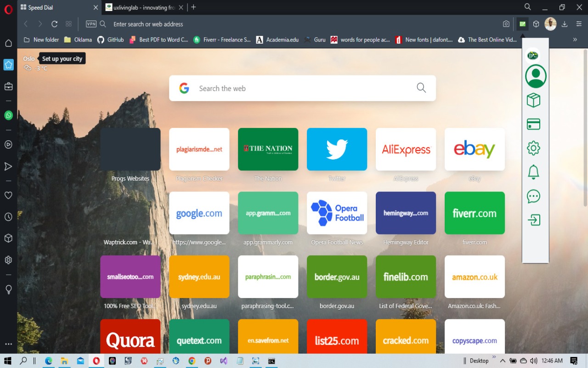Click the lightbulb tips icon in sidebar
The image size is (588, 368).
(x=8, y=289)
